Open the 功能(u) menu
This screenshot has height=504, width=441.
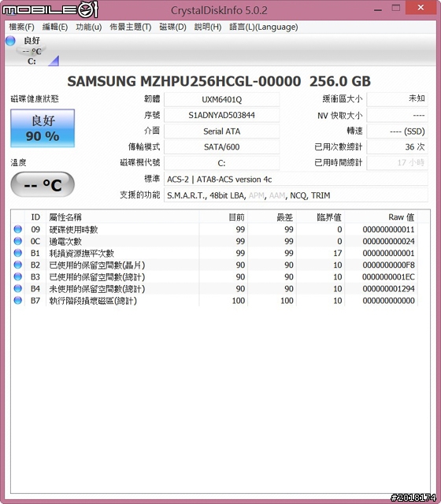click(x=89, y=27)
